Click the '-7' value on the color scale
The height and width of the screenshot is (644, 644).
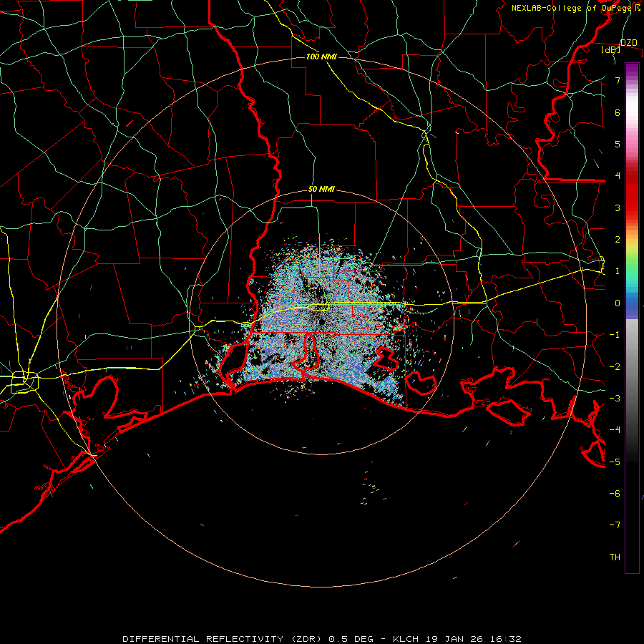615,525
